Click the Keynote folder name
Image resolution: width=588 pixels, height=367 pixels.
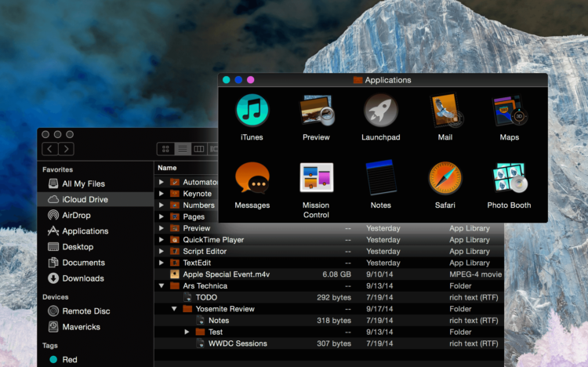pos(198,194)
